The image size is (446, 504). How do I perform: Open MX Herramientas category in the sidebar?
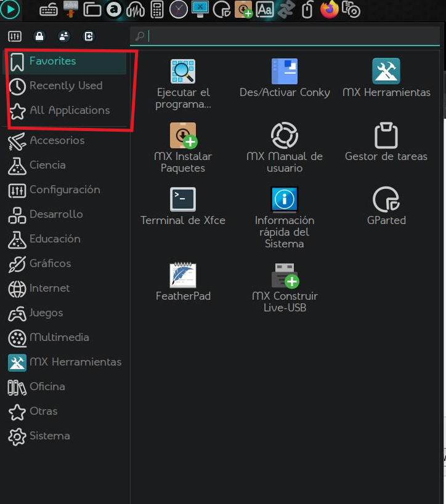coord(65,362)
